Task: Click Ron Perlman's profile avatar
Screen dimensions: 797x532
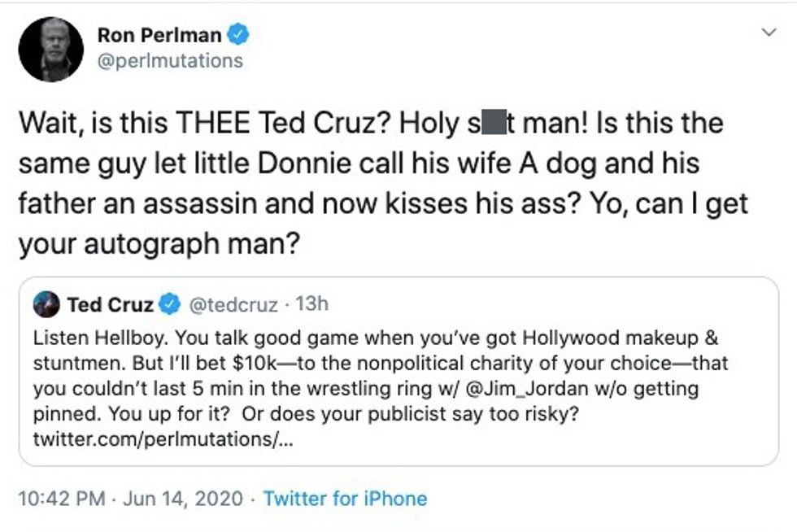Action: (x=50, y=49)
